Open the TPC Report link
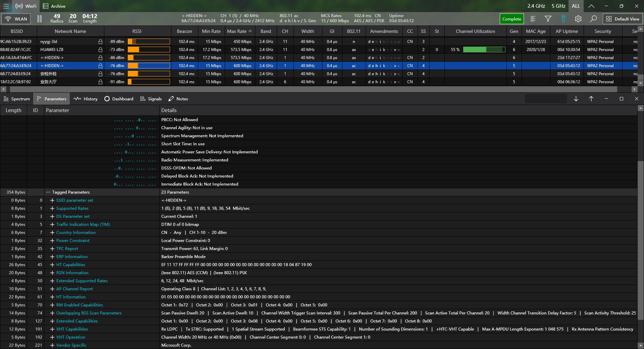The width and height of the screenshot is (644, 349). pyautogui.click(x=67, y=249)
